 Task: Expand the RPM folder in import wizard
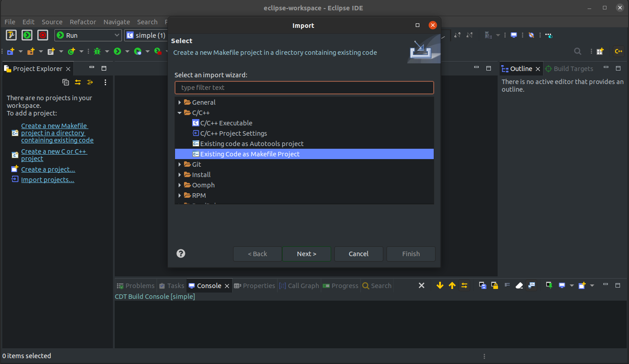[180, 195]
